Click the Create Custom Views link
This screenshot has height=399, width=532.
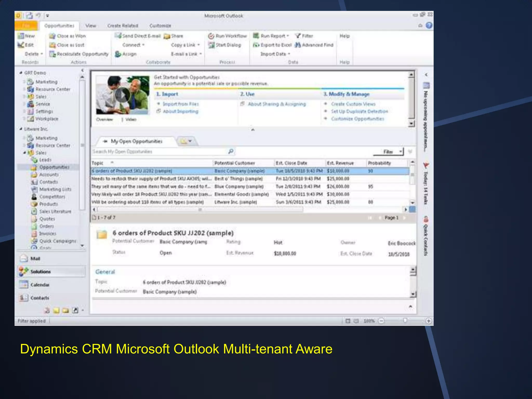pyautogui.click(x=353, y=104)
